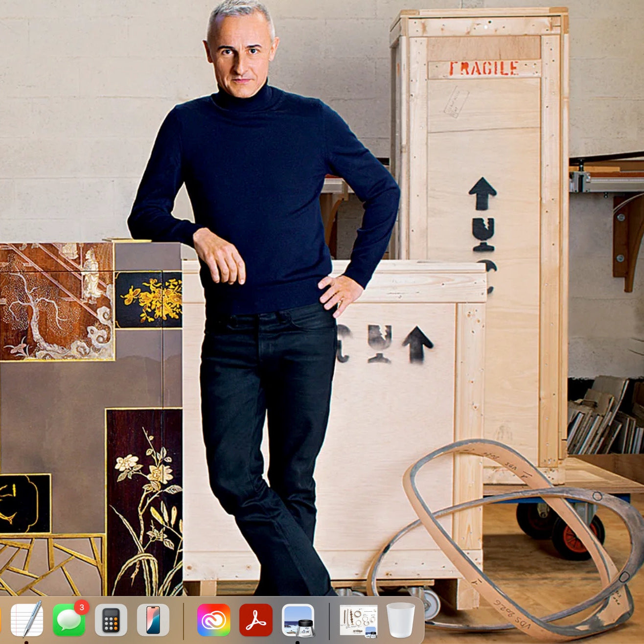Click the red FRAGILE stencil on the crate
Screen dimensions: 644x644
point(483,69)
